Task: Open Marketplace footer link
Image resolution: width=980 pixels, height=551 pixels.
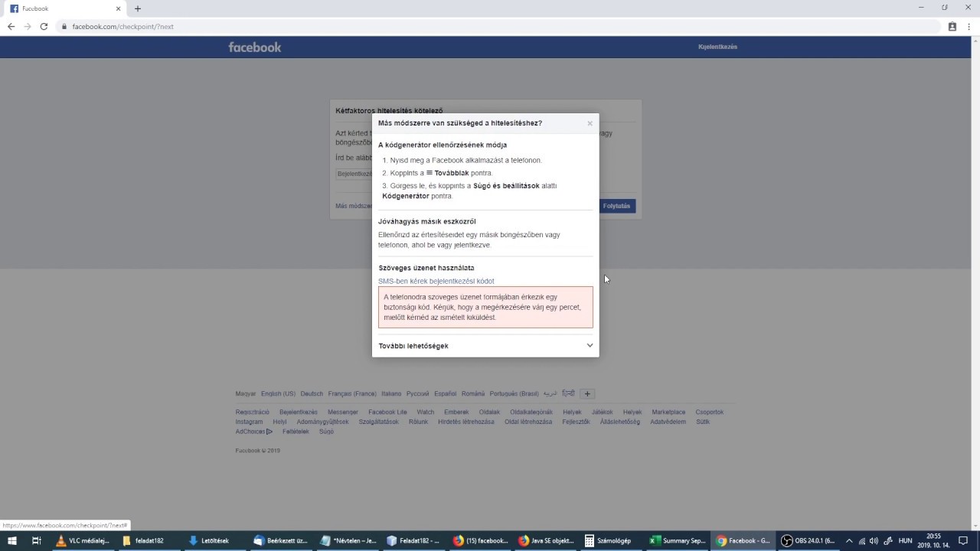Action: [x=668, y=412]
